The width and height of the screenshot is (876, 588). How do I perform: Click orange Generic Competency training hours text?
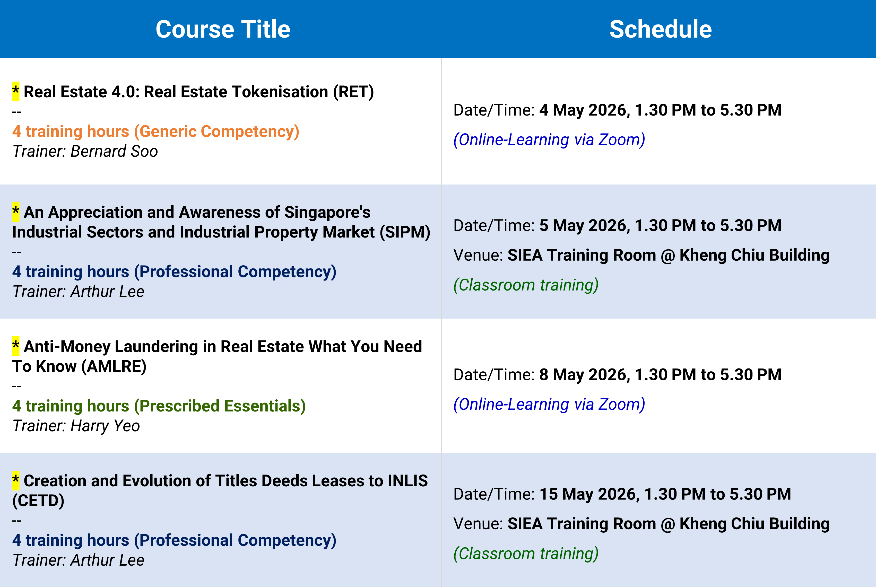[156, 132]
